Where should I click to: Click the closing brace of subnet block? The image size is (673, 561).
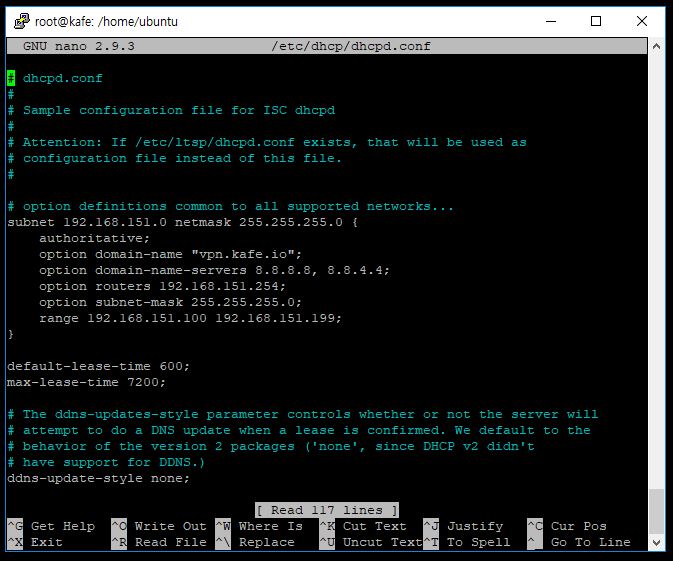(x=11, y=334)
